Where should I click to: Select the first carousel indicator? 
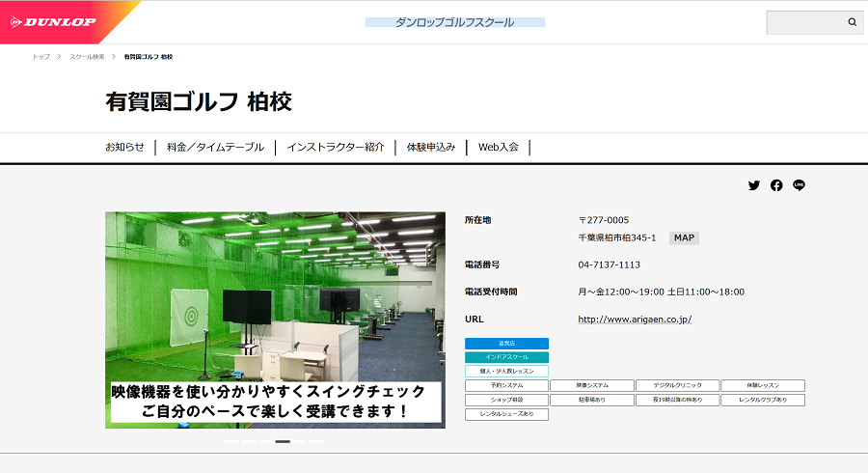pos(231,441)
